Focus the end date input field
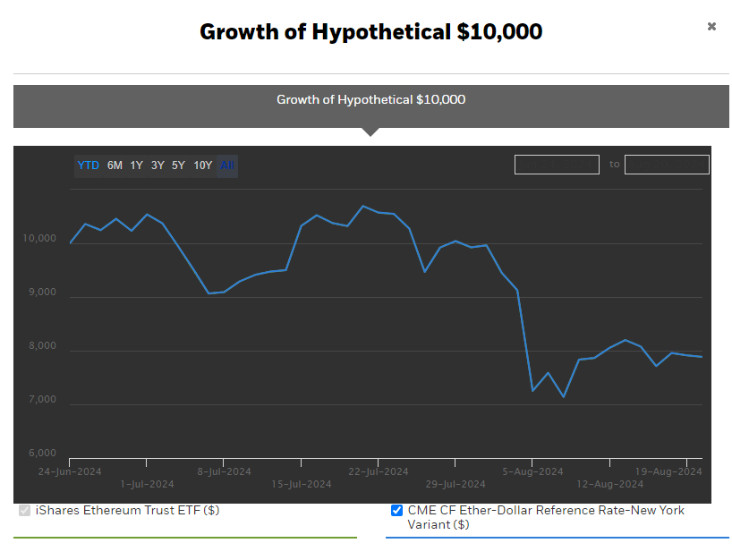732x560 pixels. coord(667,165)
